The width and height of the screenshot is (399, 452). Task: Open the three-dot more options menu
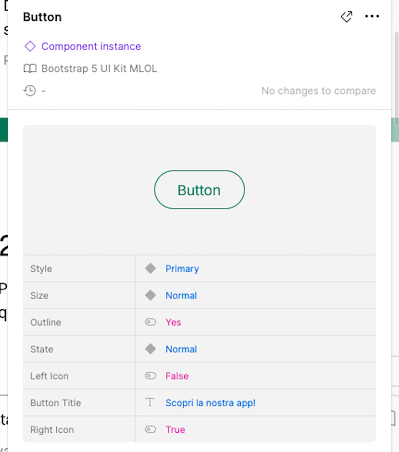click(372, 16)
